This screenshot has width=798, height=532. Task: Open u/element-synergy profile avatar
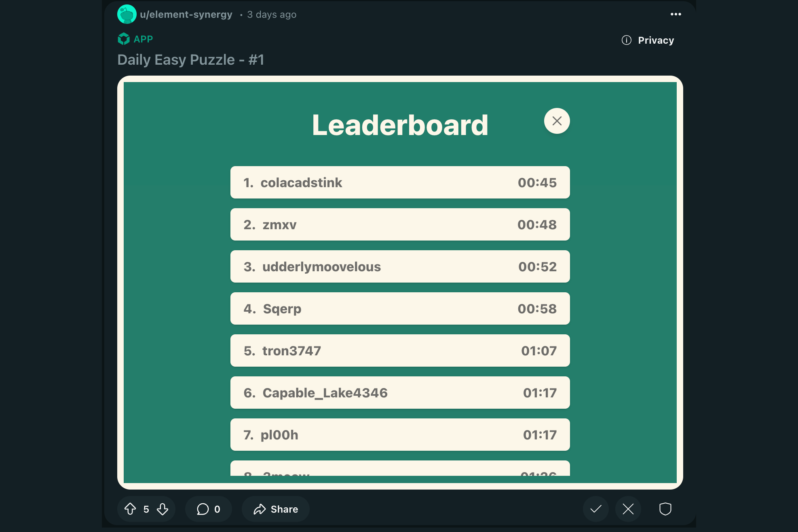(x=127, y=15)
